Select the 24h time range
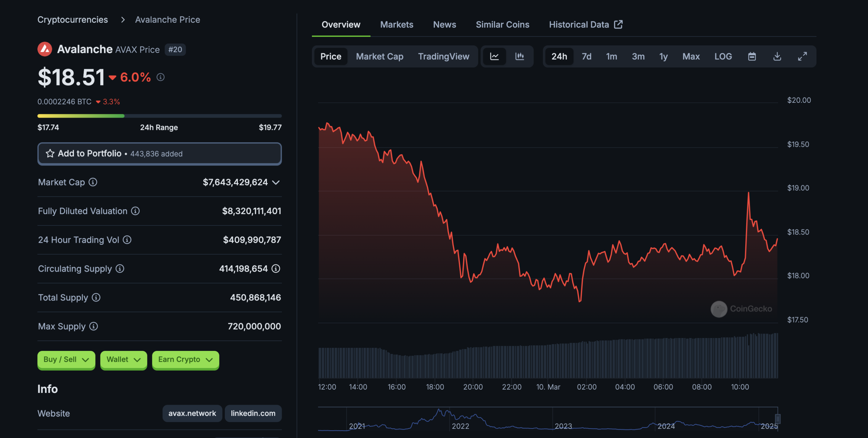Screen dimensions: 868x438 [x=559, y=56]
